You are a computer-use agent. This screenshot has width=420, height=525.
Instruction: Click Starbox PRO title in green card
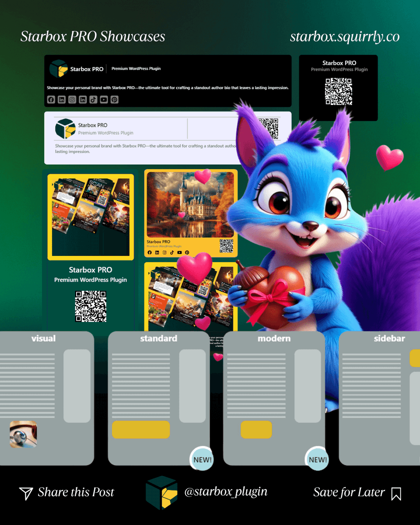tap(91, 270)
